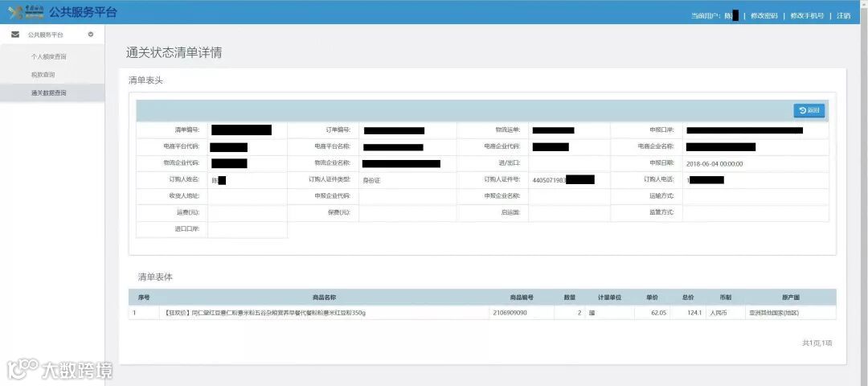
Task: Click the 商品名称 column header
Action: tap(324, 298)
